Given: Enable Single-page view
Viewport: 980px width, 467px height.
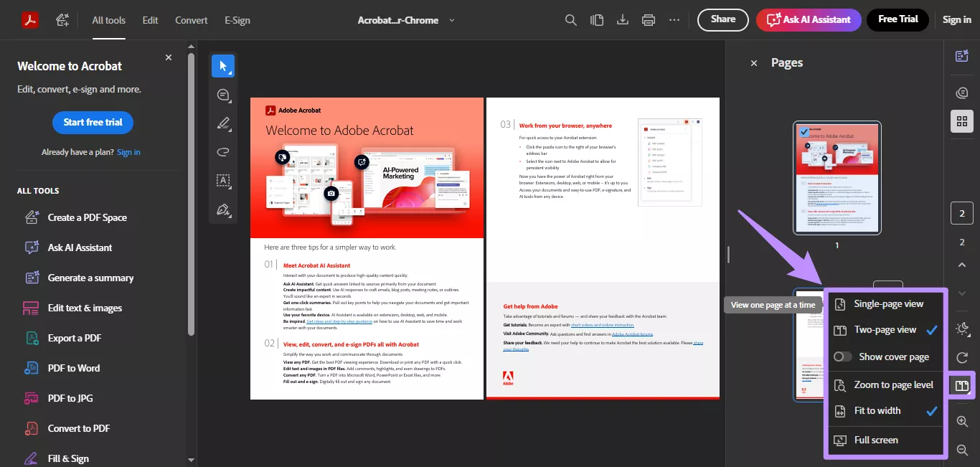Looking at the screenshot, I should click(887, 303).
